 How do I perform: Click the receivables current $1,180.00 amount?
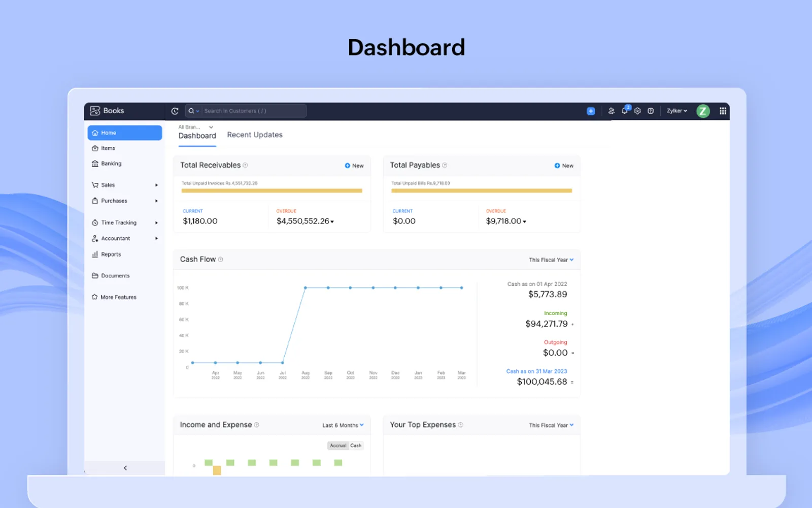pos(200,221)
